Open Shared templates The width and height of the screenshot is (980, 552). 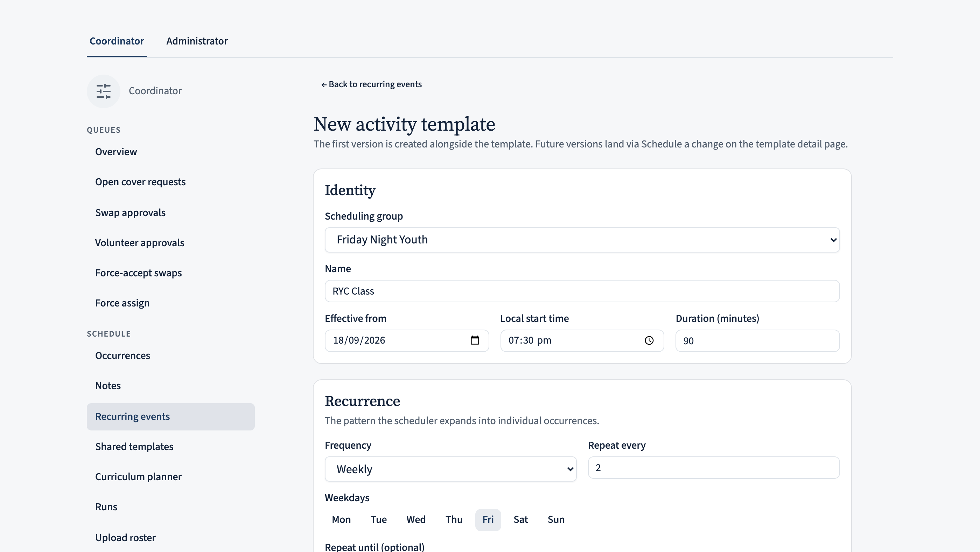pos(170,447)
